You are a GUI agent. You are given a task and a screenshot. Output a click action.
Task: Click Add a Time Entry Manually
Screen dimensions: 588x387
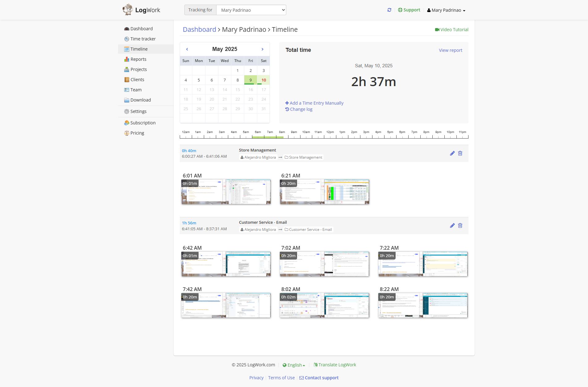(314, 103)
